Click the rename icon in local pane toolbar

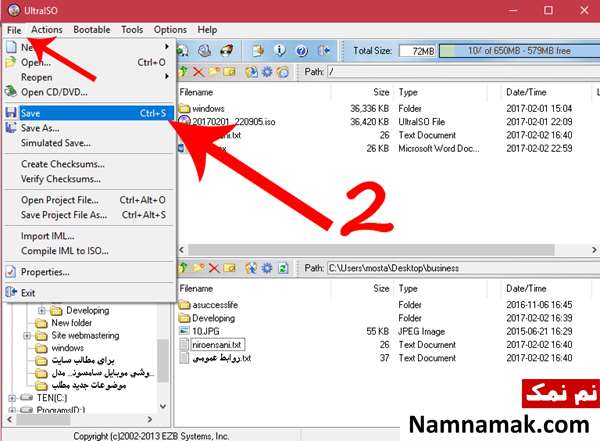tap(229, 268)
